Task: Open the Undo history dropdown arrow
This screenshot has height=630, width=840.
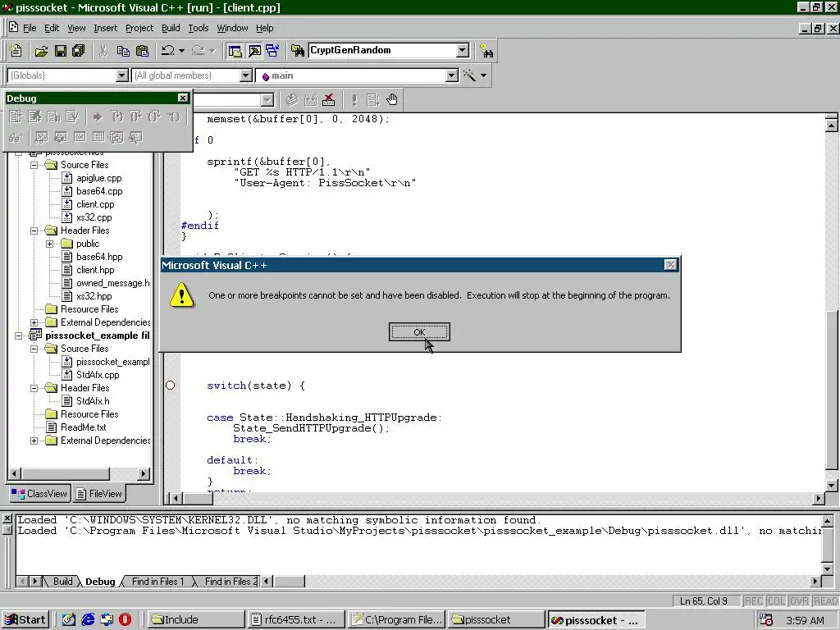Action: click(181, 51)
